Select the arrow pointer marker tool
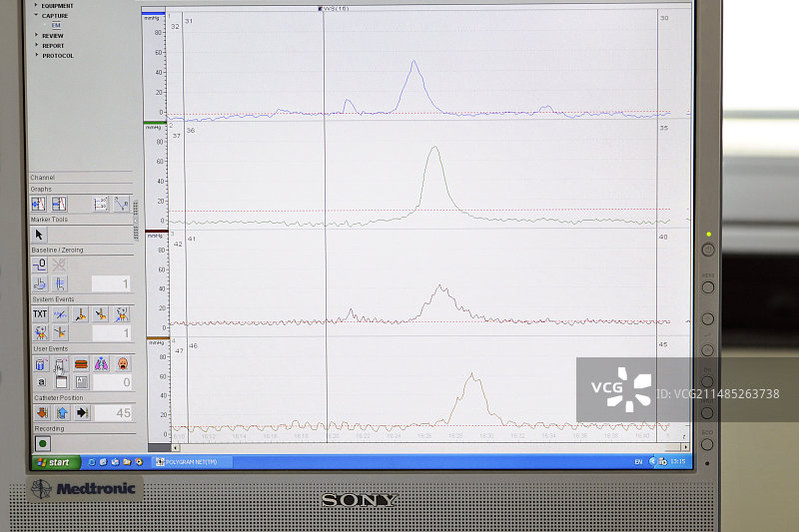 pyautogui.click(x=40, y=235)
